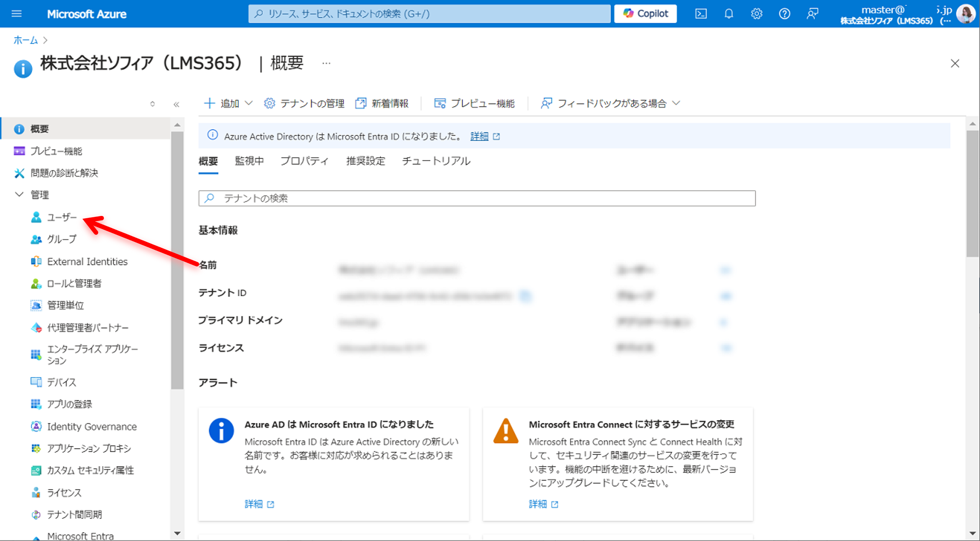Copy the tenant ID icon

tap(526, 296)
